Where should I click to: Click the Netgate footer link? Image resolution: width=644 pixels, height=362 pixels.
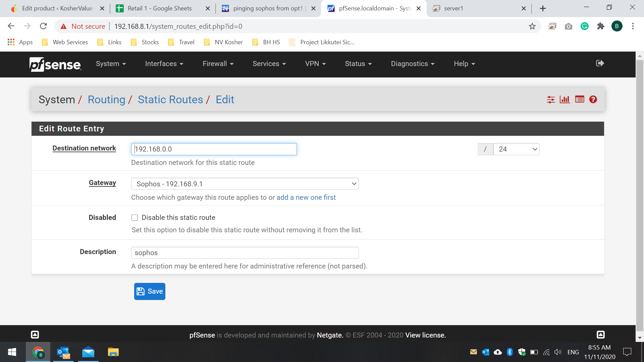click(x=330, y=335)
